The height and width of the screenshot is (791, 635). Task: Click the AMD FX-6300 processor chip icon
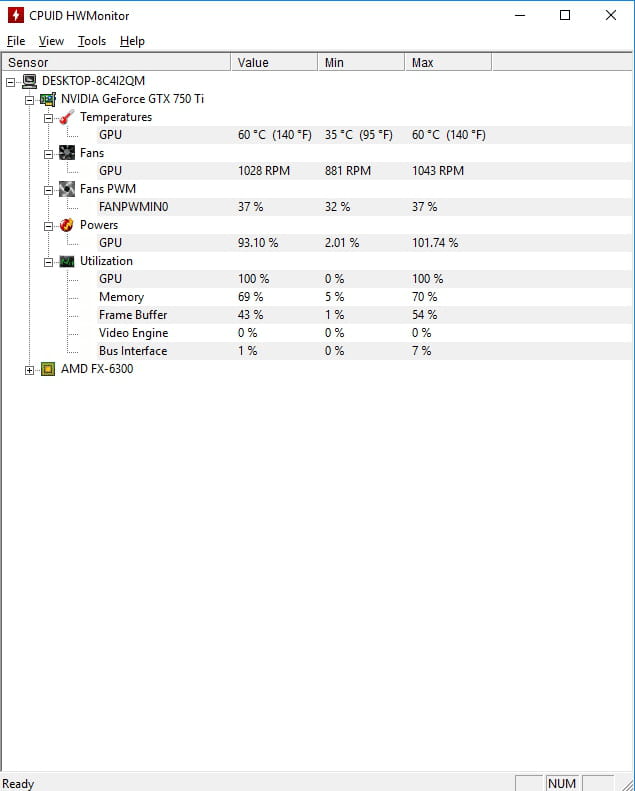[48, 369]
